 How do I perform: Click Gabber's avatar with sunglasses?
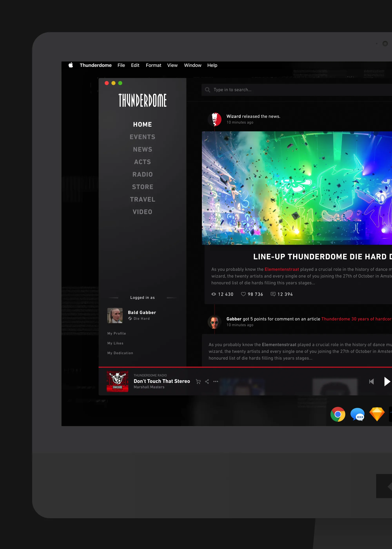215,322
